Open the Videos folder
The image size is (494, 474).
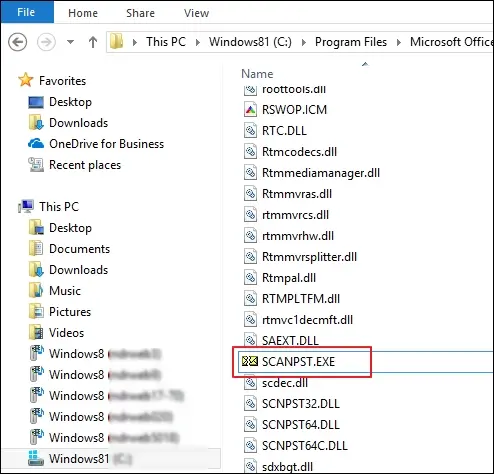pos(66,333)
